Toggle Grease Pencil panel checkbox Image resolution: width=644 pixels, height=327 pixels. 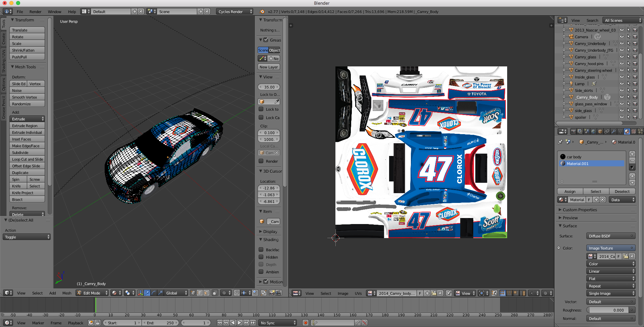[266, 40]
